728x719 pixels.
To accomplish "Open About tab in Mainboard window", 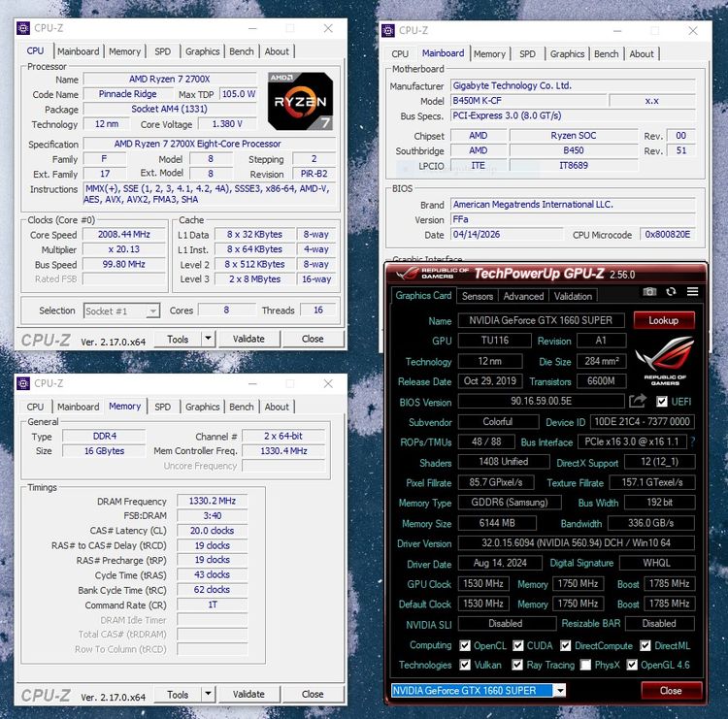I will (x=642, y=53).
